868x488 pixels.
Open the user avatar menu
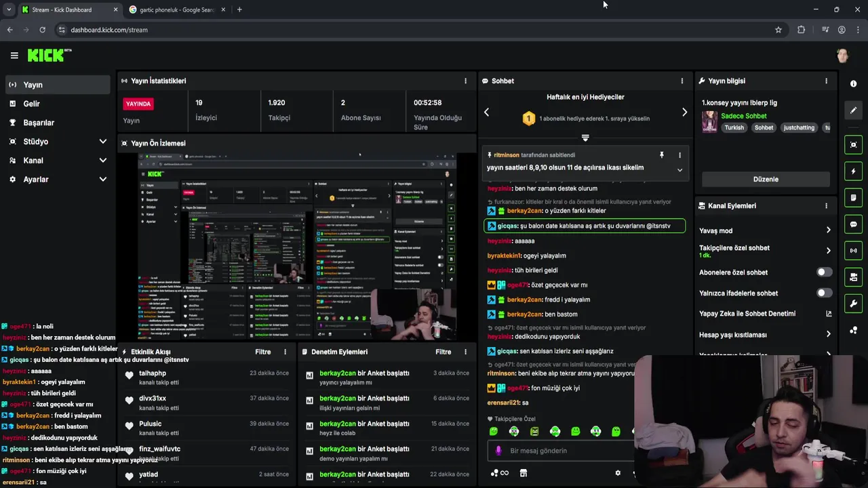click(842, 56)
